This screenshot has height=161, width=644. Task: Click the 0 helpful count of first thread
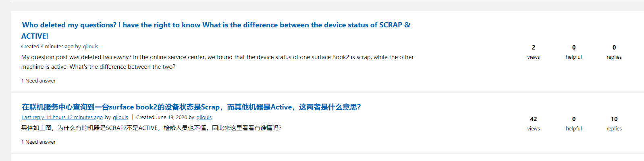click(x=574, y=47)
